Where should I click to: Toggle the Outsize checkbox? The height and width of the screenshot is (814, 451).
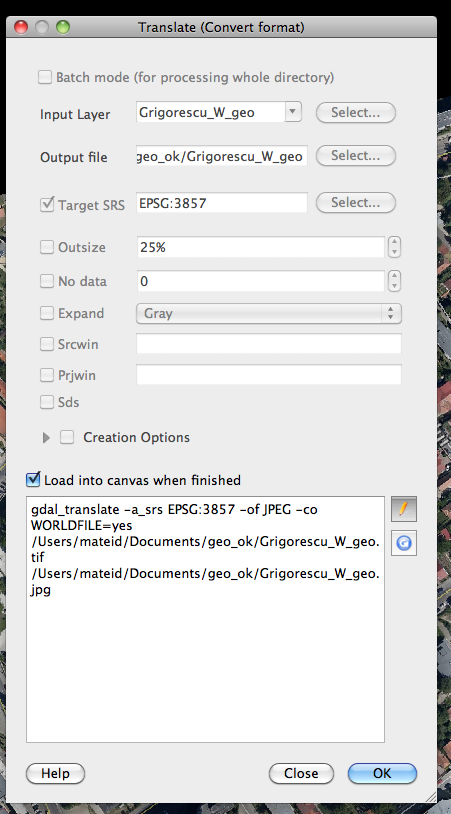(47, 247)
